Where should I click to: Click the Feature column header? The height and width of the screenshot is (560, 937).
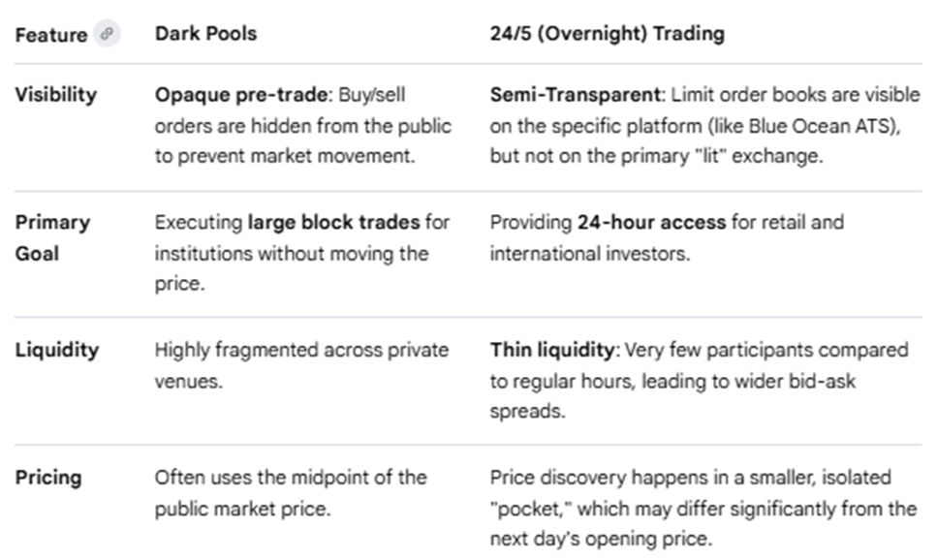[x=50, y=34]
